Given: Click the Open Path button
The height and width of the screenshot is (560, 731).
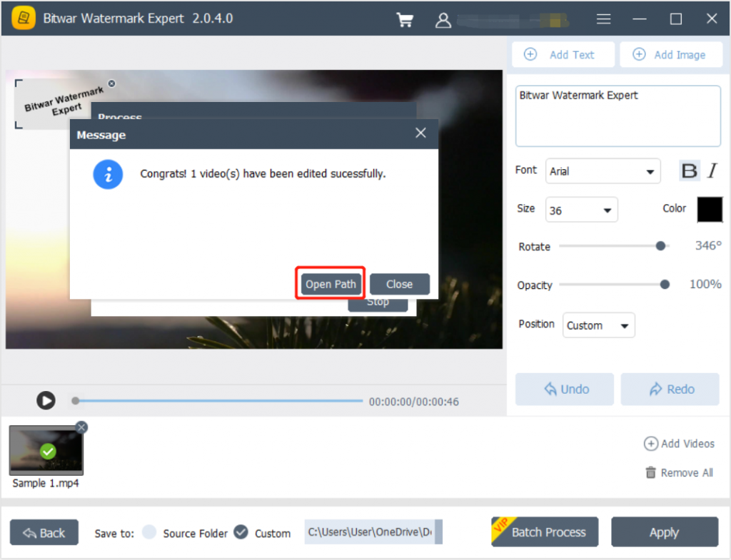Looking at the screenshot, I should [x=330, y=284].
